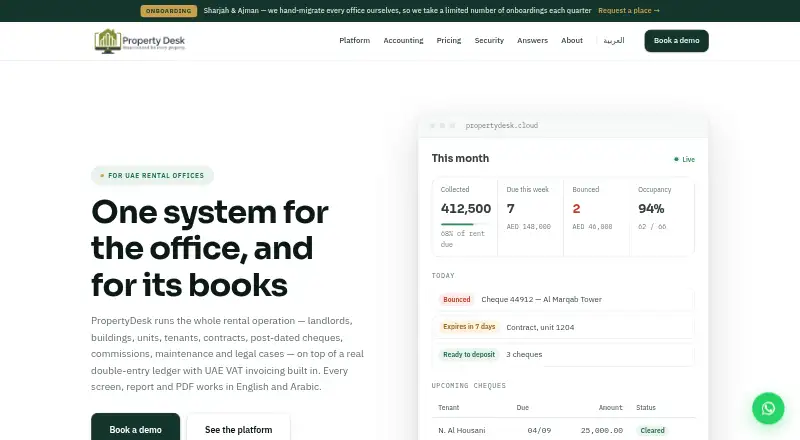Click the FOR UAE RENTAL OFFICES tag
The image size is (800, 440).
point(152,175)
